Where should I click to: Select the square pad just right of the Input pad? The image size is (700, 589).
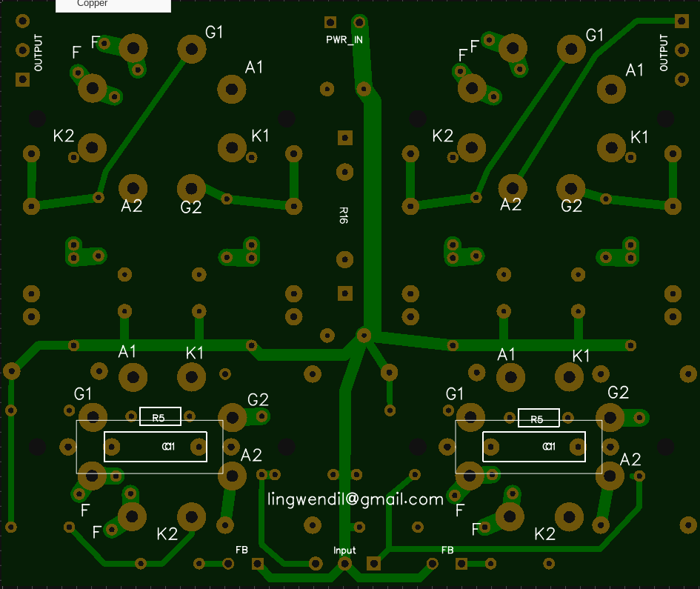click(x=373, y=564)
